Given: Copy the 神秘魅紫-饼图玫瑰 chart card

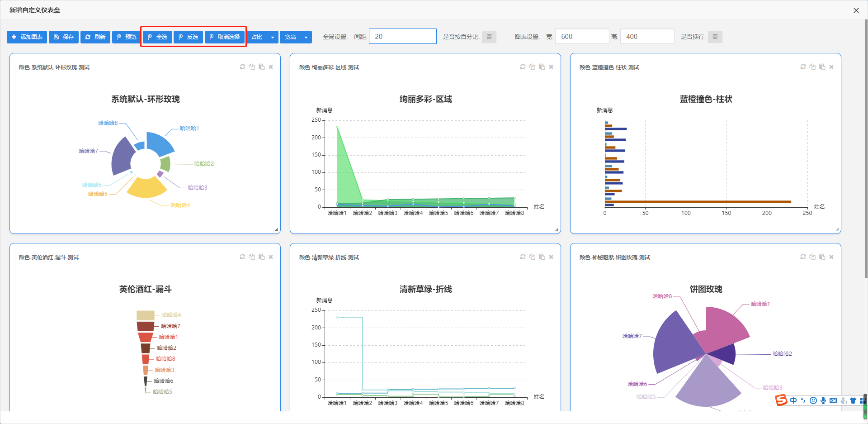Looking at the screenshot, I should coord(812,257).
